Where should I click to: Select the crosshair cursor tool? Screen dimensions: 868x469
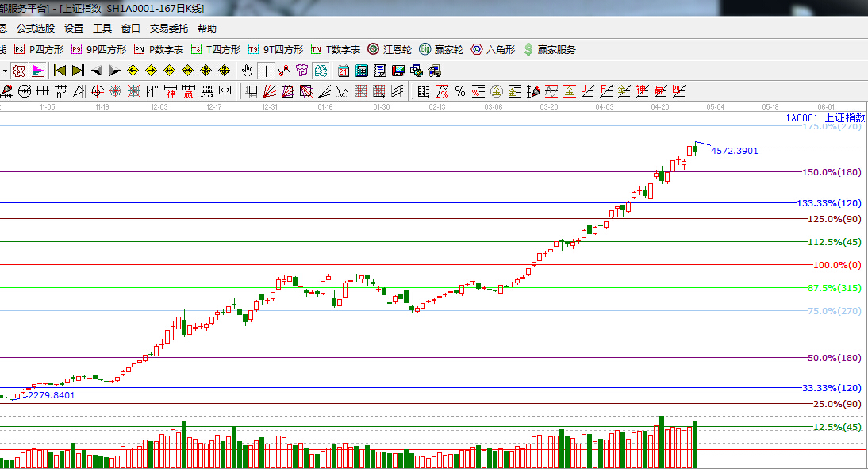(x=266, y=71)
